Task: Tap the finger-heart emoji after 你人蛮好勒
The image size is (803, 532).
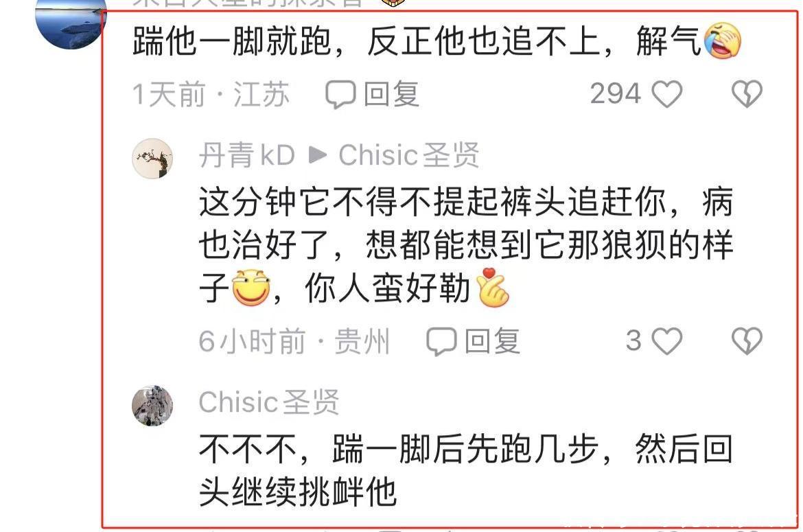Action: 492,288
